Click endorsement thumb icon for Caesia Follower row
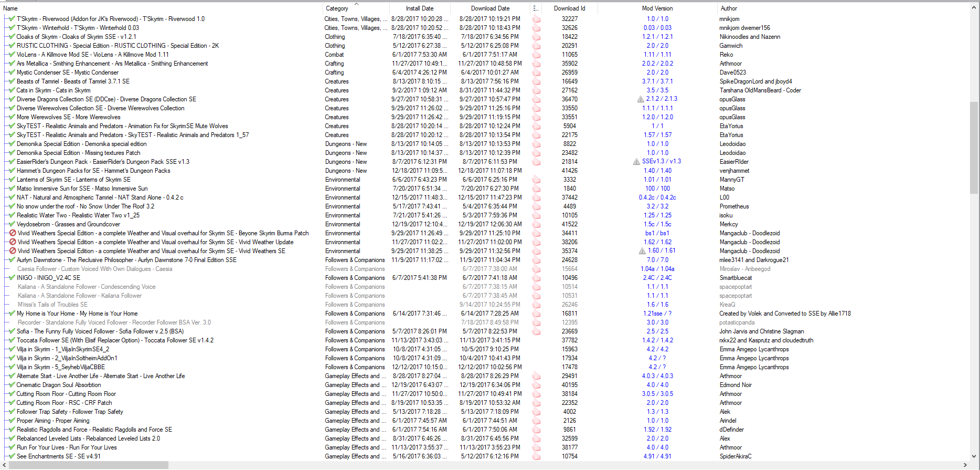 (536, 269)
